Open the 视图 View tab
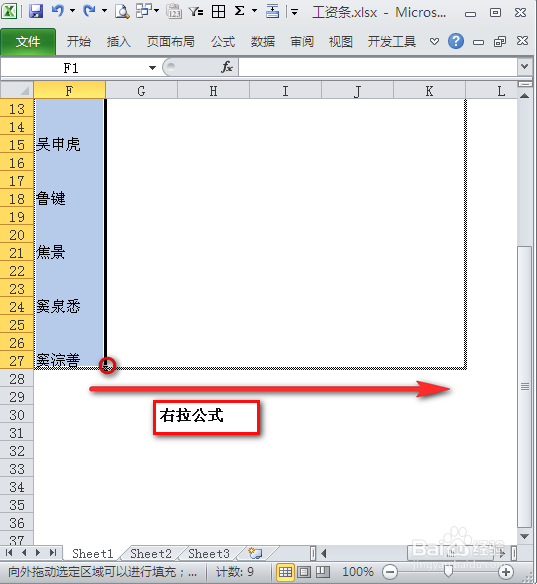The image size is (537, 584). (x=341, y=41)
